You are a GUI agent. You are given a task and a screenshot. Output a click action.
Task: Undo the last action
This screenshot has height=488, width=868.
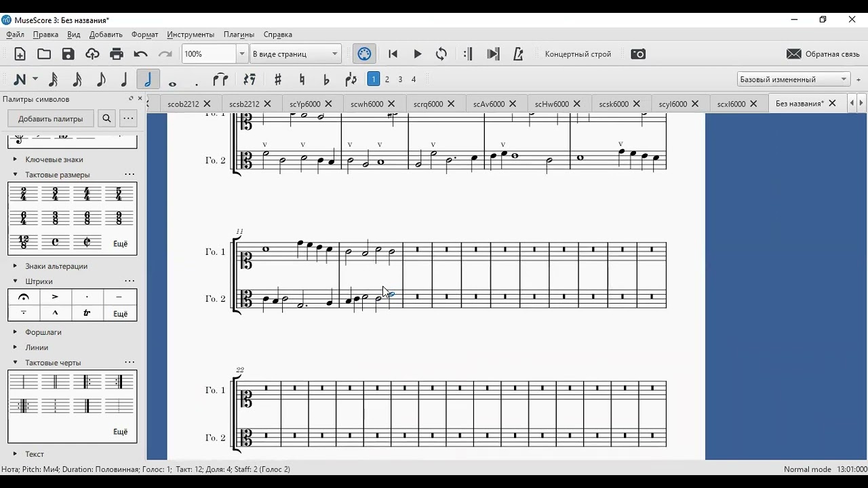pos(141,54)
